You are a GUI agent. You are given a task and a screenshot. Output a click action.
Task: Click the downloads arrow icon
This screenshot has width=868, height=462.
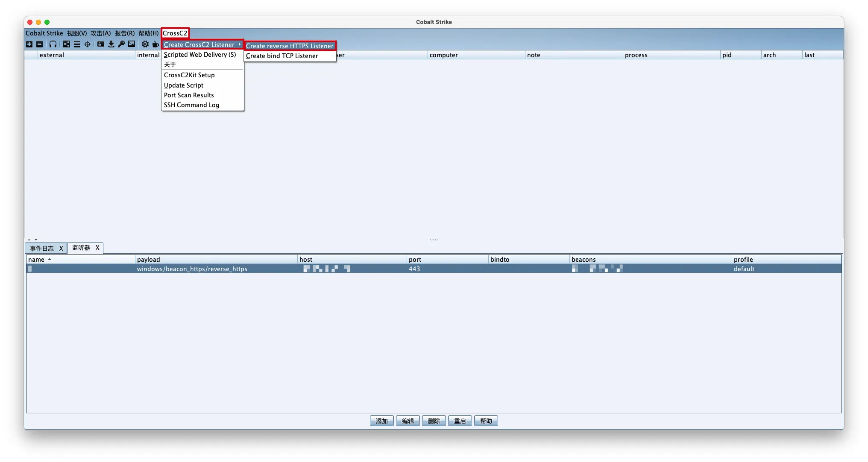coord(111,44)
